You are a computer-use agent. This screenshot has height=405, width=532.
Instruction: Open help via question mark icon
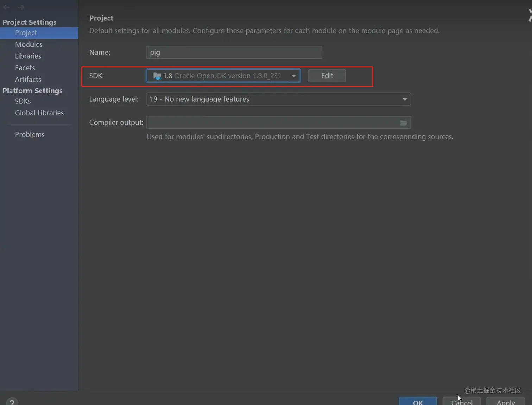tap(12, 402)
